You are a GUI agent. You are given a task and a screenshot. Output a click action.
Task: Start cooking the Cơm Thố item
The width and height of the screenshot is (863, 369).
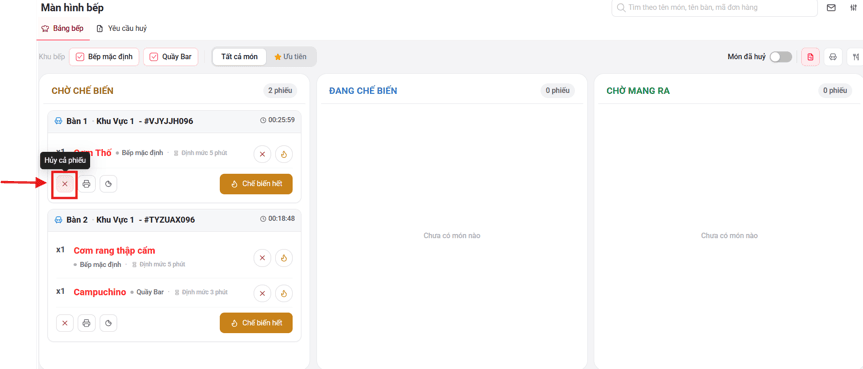pyautogui.click(x=284, y=154)
